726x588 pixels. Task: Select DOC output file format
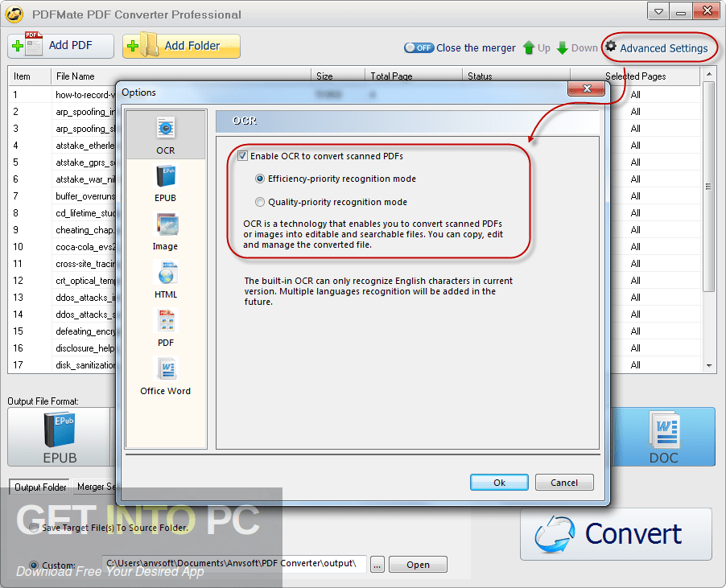[x=663, y=436]
